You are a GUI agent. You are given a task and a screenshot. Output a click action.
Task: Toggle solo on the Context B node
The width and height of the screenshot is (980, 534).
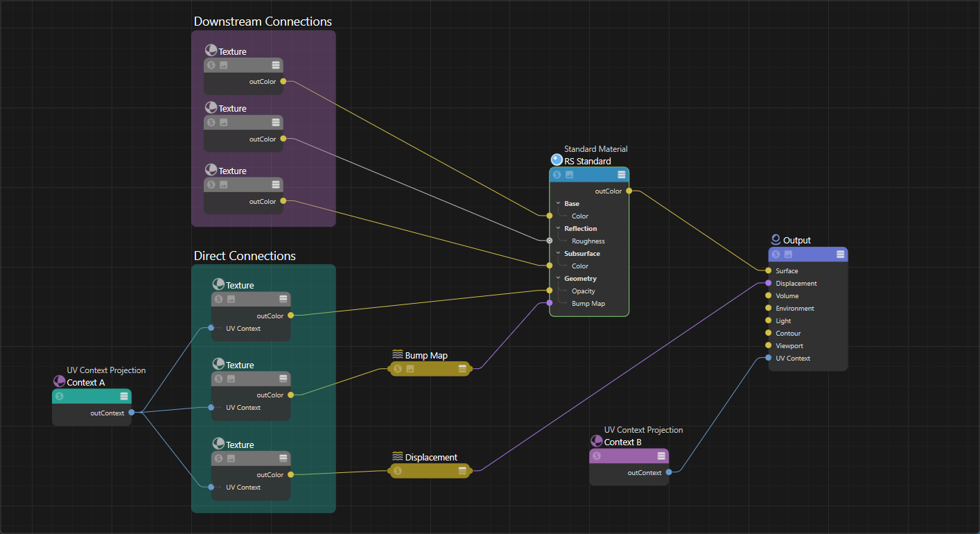[597, 456]
